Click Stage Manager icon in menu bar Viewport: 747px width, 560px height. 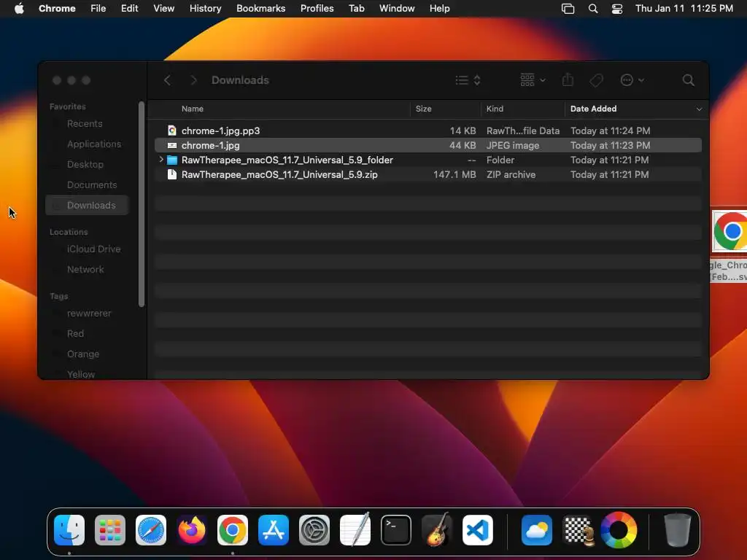pyautogui.click(x=568, y=9)
